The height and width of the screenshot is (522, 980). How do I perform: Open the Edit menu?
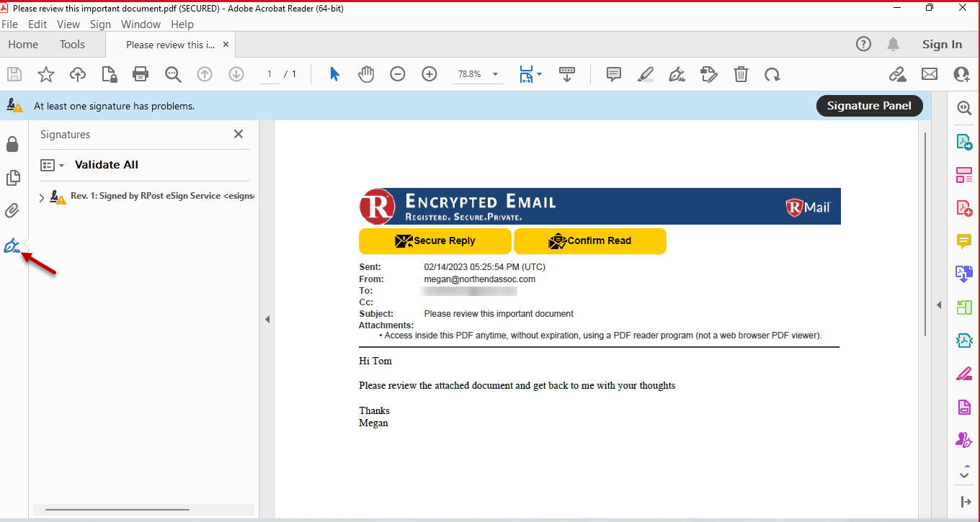click(37, 24)
